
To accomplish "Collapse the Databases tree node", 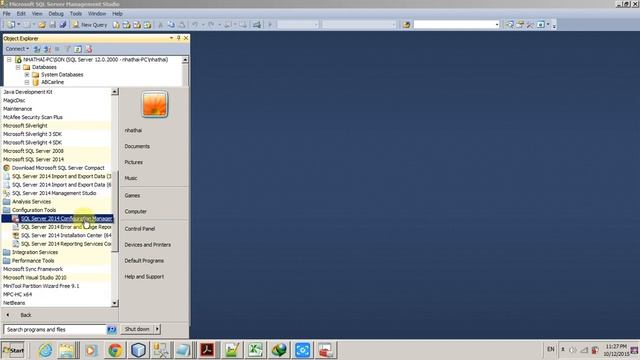I will pyautogui.click(x=18, y=67).
